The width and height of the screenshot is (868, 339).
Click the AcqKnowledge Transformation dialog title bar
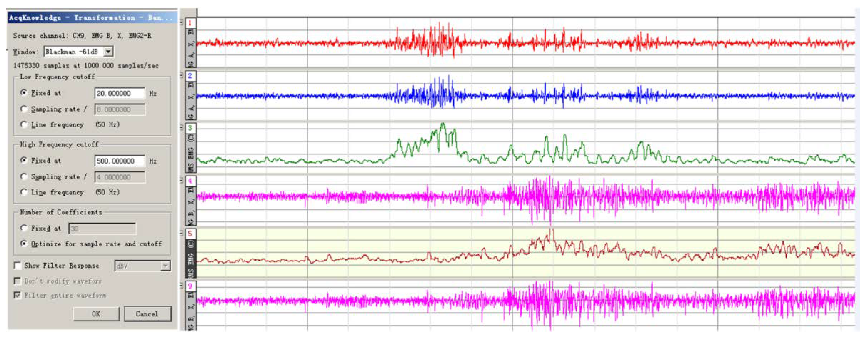(91, 18)
